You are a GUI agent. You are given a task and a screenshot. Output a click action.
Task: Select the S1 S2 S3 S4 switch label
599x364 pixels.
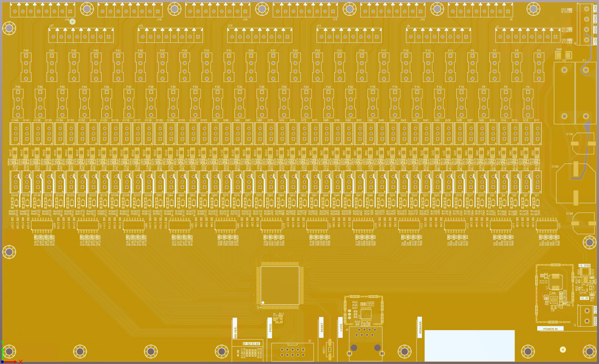(251, 344)
